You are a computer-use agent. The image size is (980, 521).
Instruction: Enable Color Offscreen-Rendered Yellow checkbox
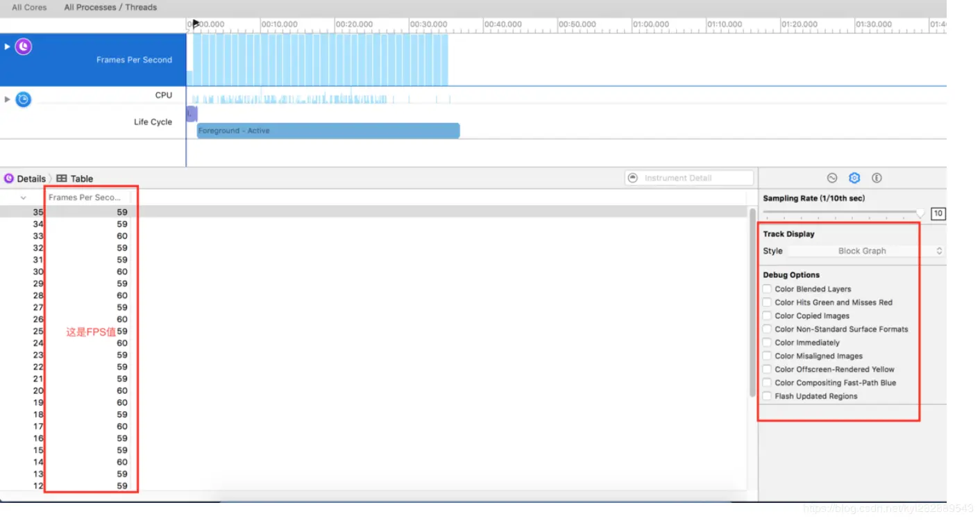coord(767,369)
